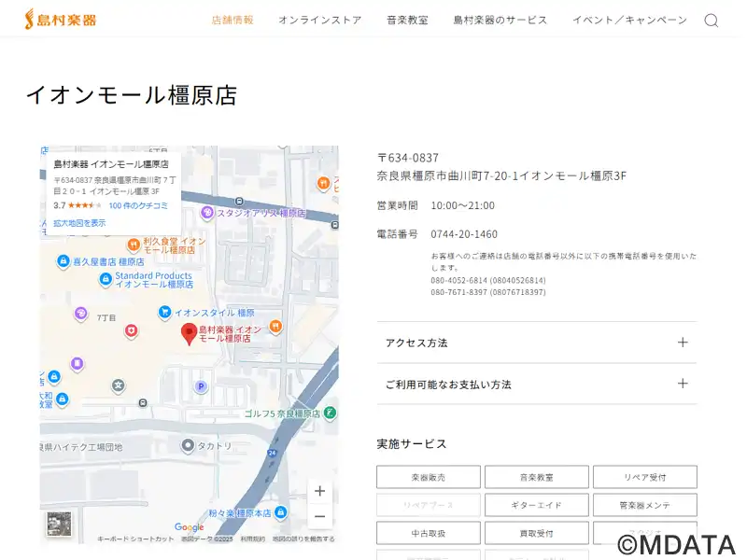This screenshot has height=560, width=747.
Task: Select the ゴルフ5 奈良橿原店 green marker
Action: (x=330, y=413)
